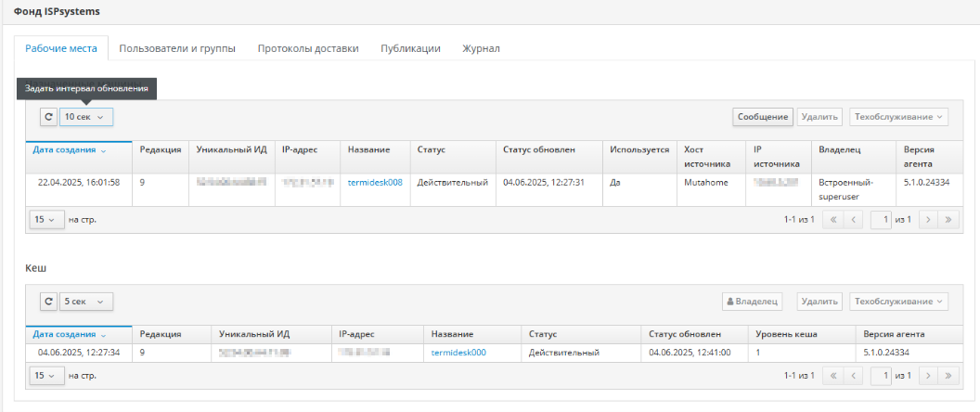Go to previous page in Кеш table
This screenshot has height=412, width=980.
855,376
